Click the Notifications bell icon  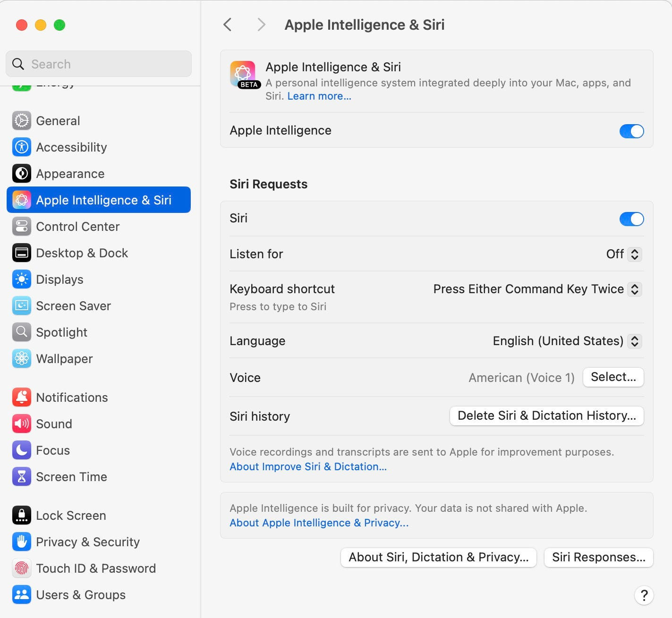pyautogui.click(x=22, y=398)
